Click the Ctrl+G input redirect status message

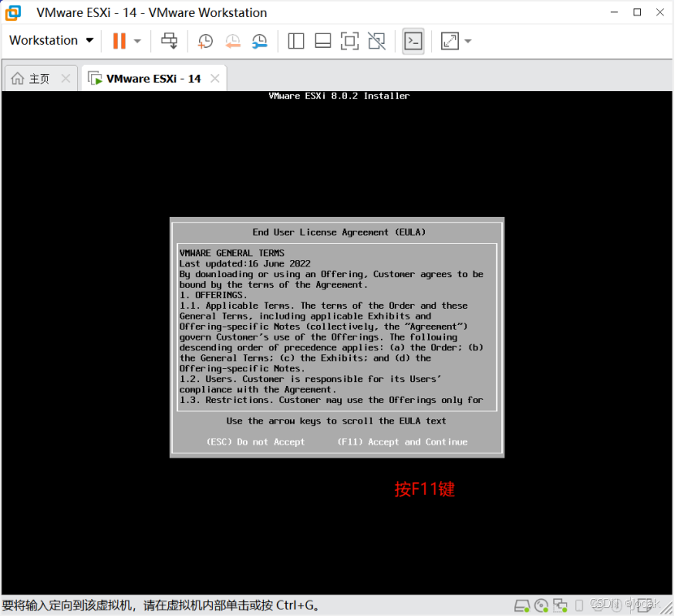[162, 605]
